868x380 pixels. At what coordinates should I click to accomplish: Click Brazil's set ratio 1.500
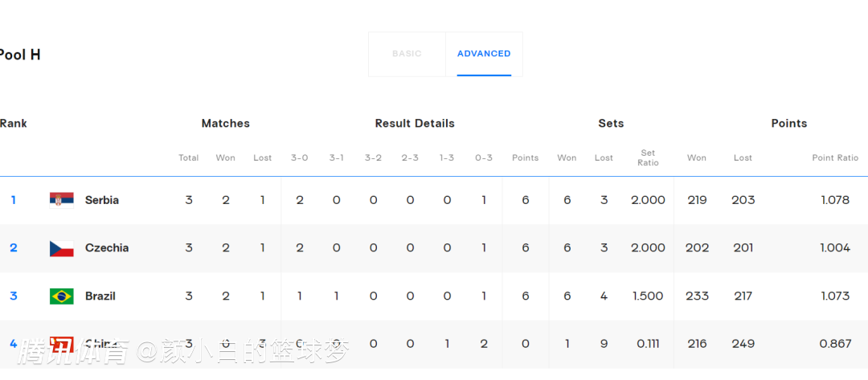[x=648, y=296]
